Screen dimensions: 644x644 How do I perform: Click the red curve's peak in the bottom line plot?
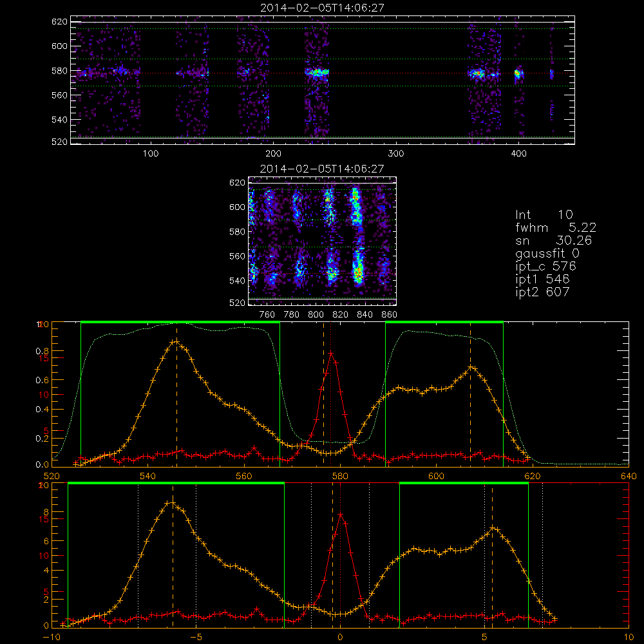pos(340,514)
